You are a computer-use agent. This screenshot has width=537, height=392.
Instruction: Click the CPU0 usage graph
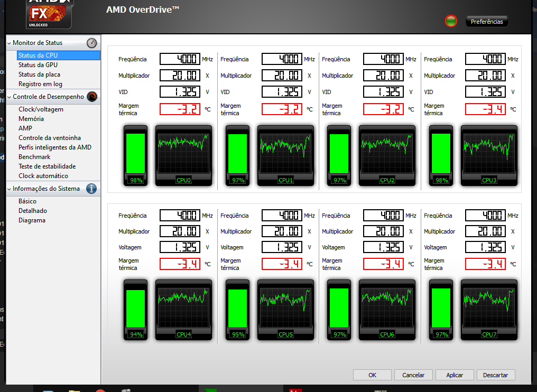183,155
